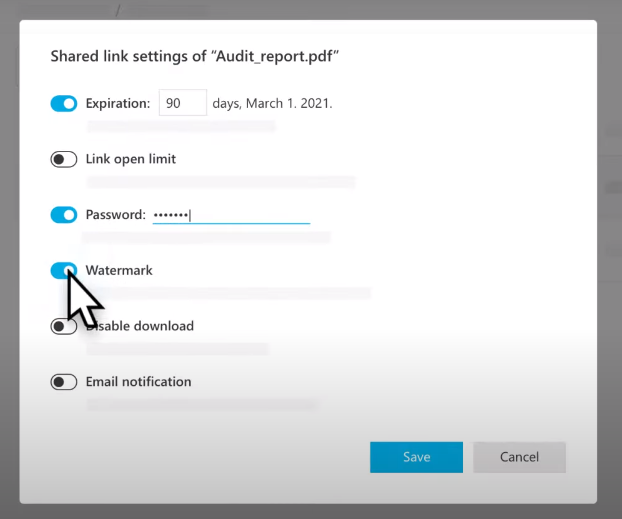Click the "Watermark" label text
The height and width of the screenshot is (519, 622).
pyautogui.click(x=119, y=270)
